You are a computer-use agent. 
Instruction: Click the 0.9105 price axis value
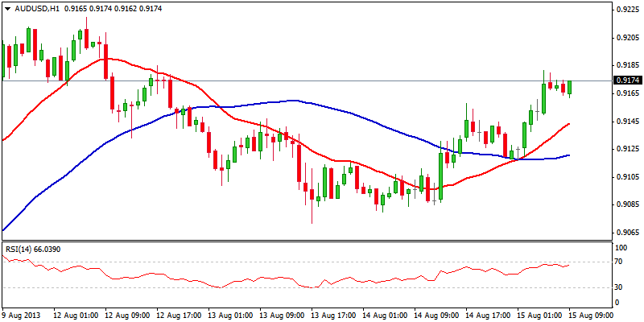pyautogui.click(x=628, y=177)
